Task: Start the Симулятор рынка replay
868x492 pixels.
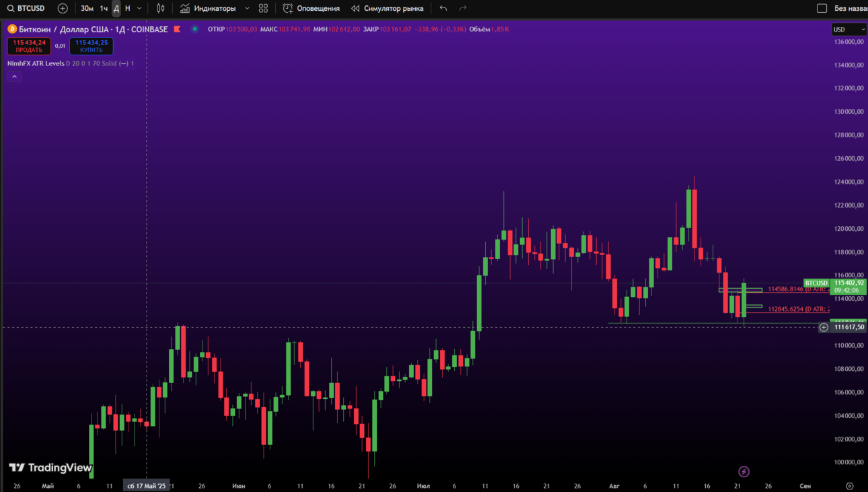Action: (388, 8)
